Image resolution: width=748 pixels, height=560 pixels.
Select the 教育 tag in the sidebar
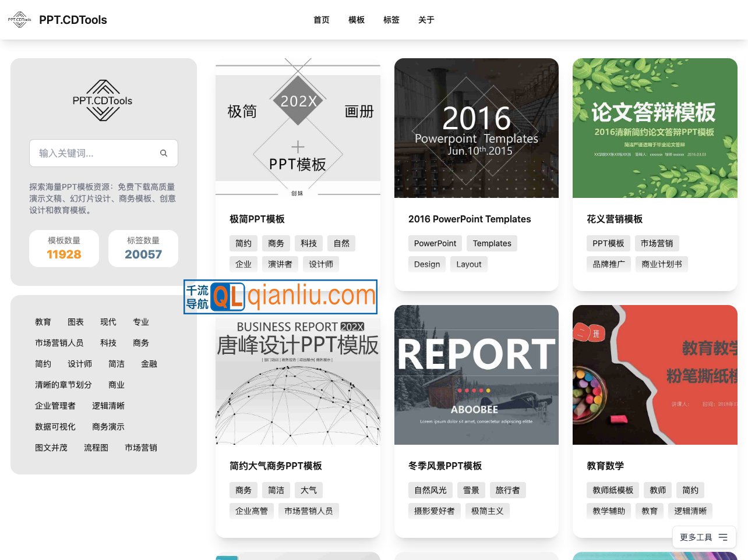click(x=43, y=322)
